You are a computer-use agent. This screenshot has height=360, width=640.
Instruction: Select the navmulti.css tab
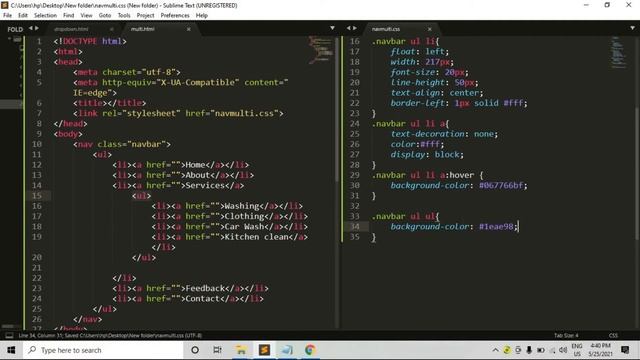(x=386, y=29)
